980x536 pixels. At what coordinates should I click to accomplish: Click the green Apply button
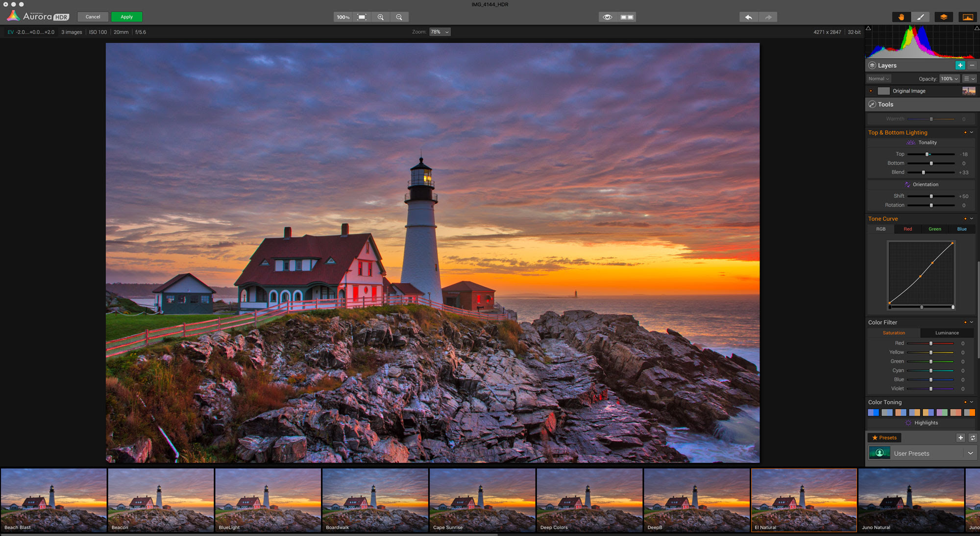(127, 17)
